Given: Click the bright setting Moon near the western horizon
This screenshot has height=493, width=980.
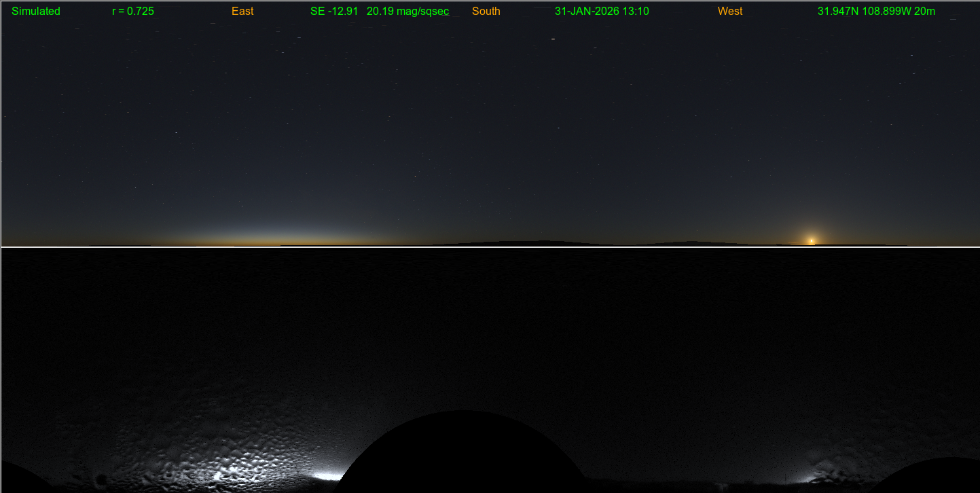Looking at the screenshot, I should click(810, 240).
